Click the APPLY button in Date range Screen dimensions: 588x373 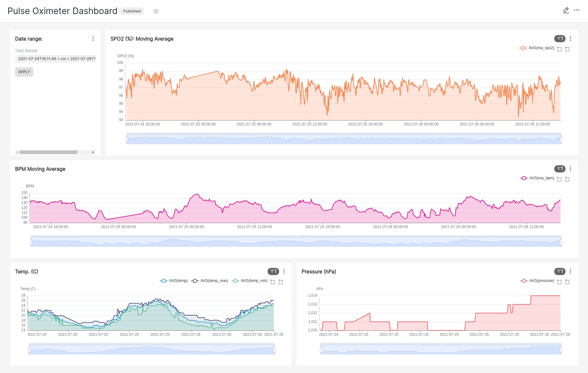24,72
